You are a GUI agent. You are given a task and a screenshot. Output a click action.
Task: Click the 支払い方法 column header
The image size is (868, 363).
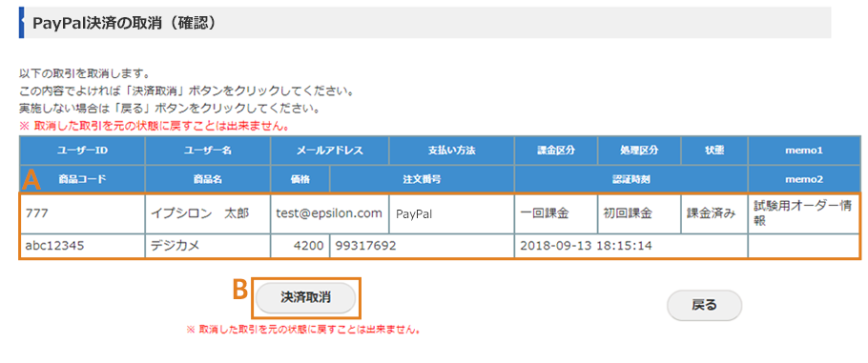pyautogui.click(x=452, y=150)
